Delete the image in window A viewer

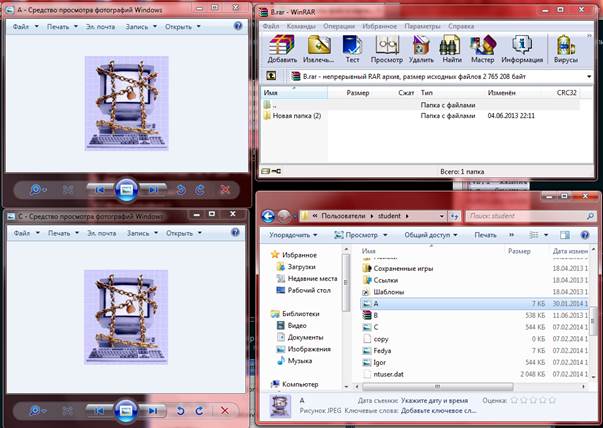225,190
